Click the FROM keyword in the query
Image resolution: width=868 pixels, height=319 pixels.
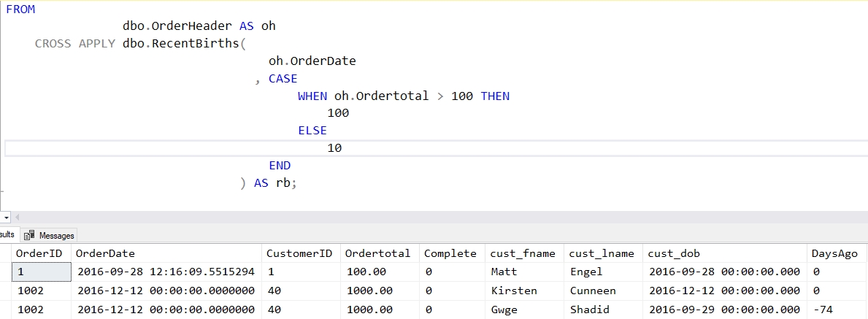(x=20, y=9)
